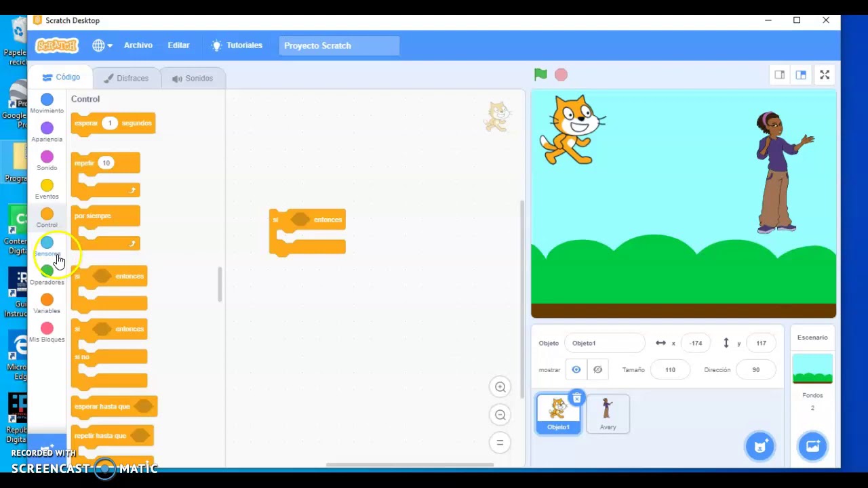Viewport: 868px width, 488px height.
Task: Select the Objeto1 sprite thumbnail
Action: point(557,414)
